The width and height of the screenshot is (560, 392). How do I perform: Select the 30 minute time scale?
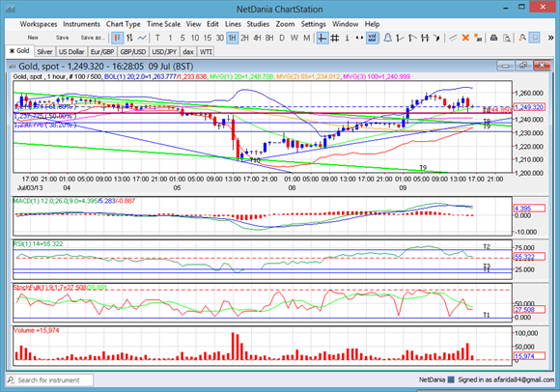pos(219,38)
